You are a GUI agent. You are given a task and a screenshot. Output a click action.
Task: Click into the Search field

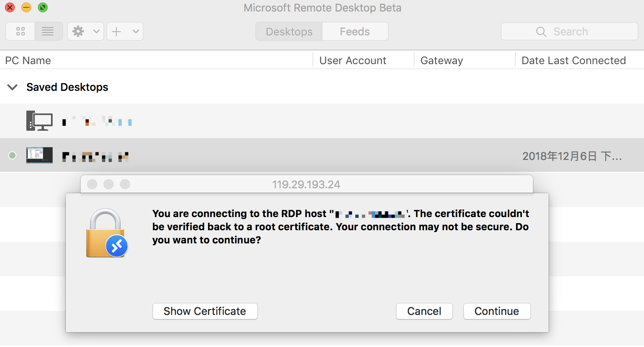click(x=576, y=32)
